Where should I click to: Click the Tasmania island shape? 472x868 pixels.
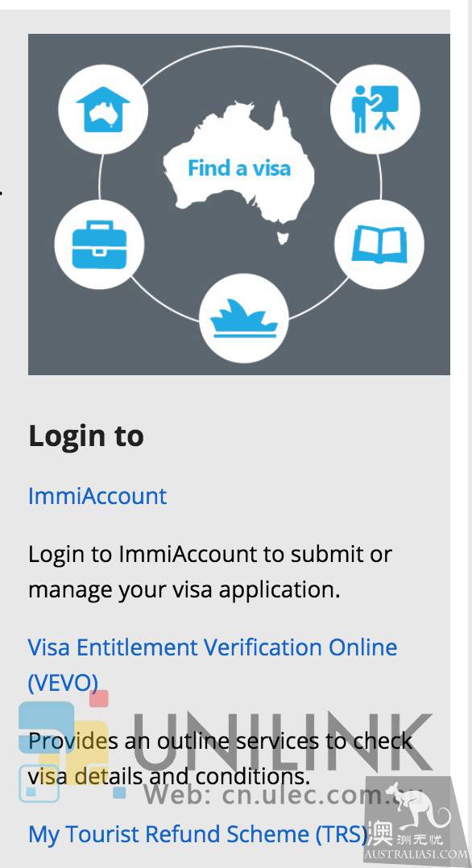click(x=284, y=238)
